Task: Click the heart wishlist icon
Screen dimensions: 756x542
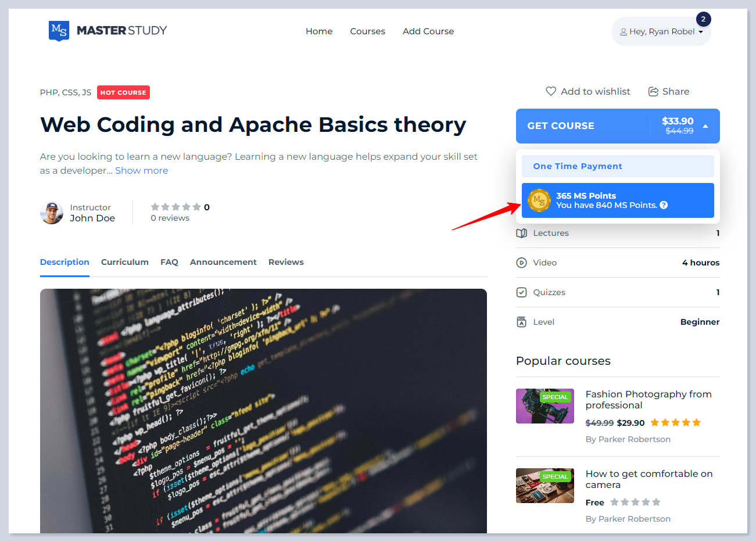Action: 551,91
